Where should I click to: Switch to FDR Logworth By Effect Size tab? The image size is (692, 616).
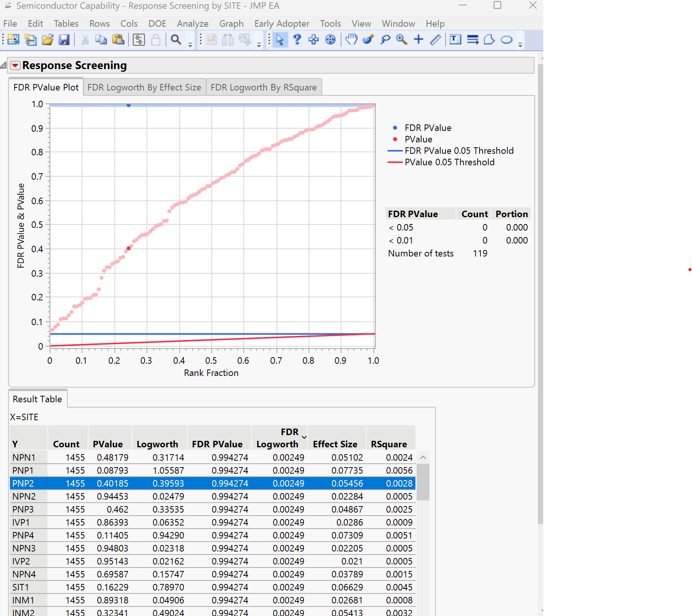[x=144, y=87]
